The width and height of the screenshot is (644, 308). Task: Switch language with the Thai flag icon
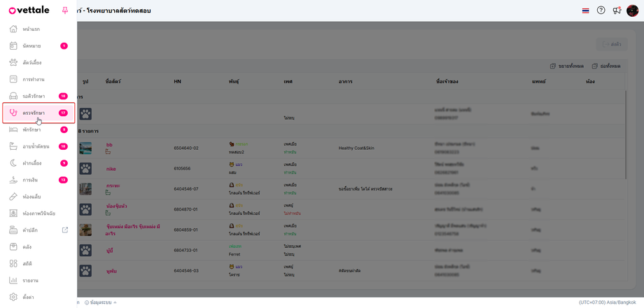point(586,10)
